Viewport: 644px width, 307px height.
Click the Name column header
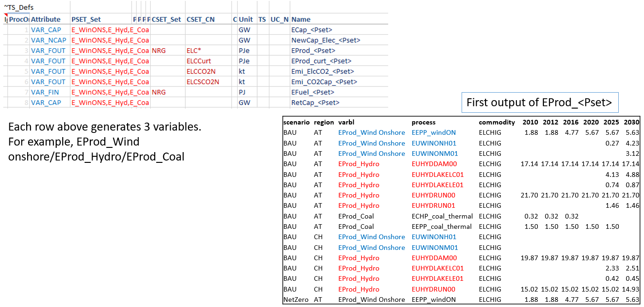[x=301, y=19]
